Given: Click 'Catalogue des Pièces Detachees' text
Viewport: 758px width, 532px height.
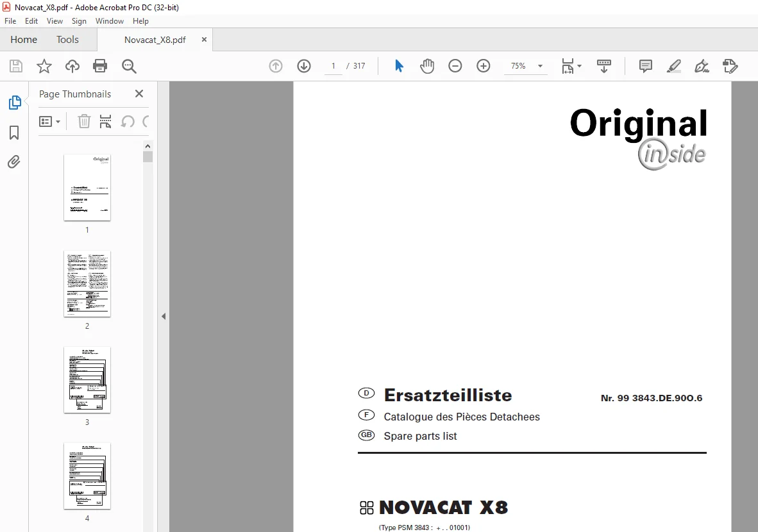Looking at the screenshot, I should tap(462, 417).
